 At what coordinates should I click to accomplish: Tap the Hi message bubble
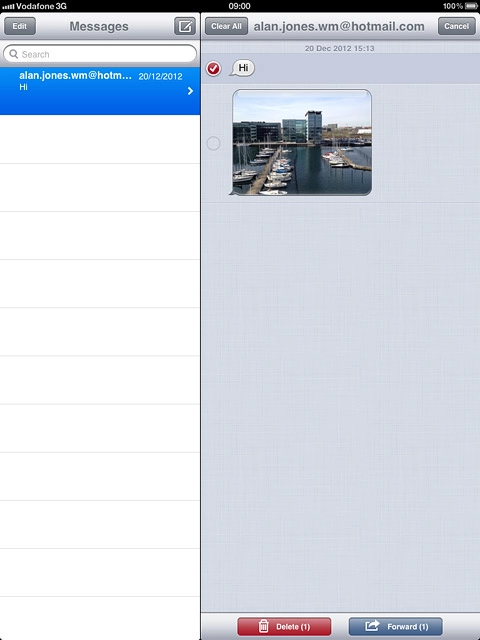[243, 68]
